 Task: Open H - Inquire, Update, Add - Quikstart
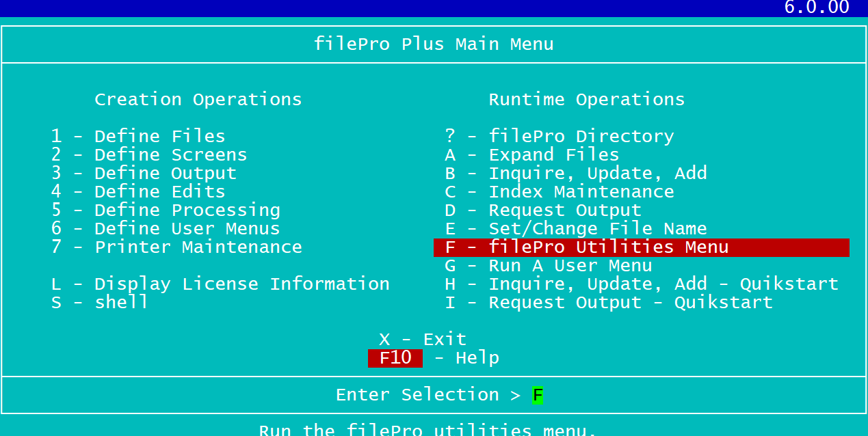click(642, 284)
